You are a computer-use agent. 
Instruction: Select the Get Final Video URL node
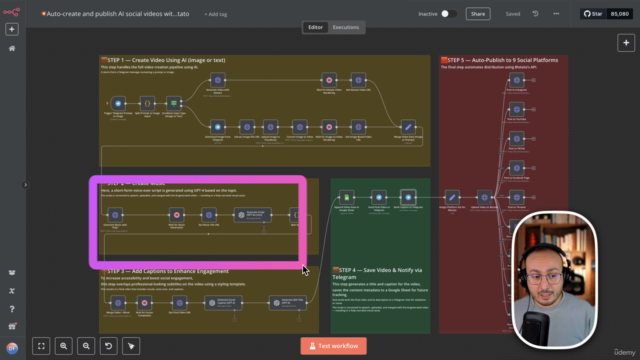(x=180, y=303)
